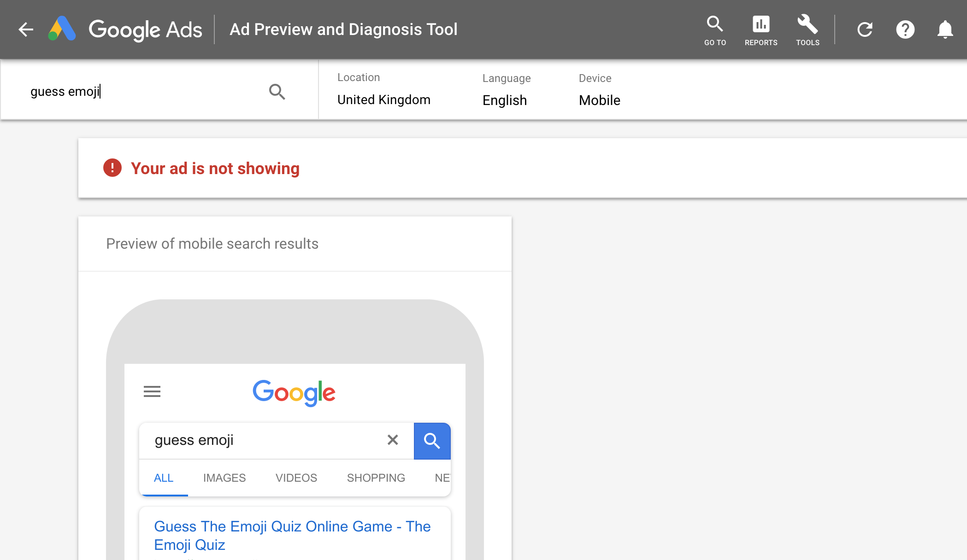Clear the preview search with X
This screenshot has width=967, height=560.
pyautogui.click(x=393, y=440)
